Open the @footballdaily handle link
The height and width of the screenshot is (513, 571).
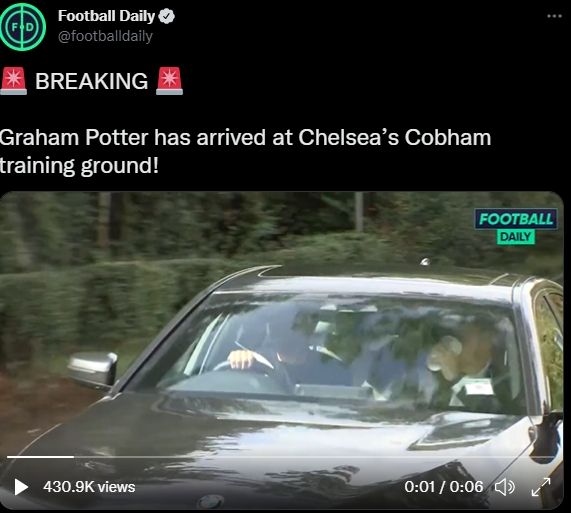tap(105, 36)
